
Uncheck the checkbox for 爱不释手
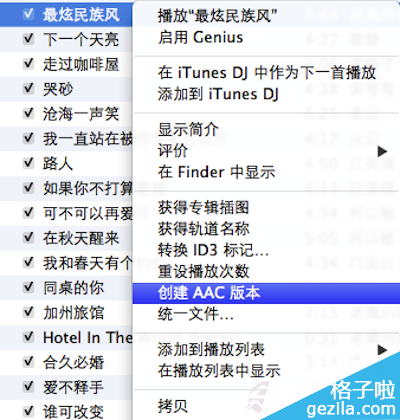29,387
